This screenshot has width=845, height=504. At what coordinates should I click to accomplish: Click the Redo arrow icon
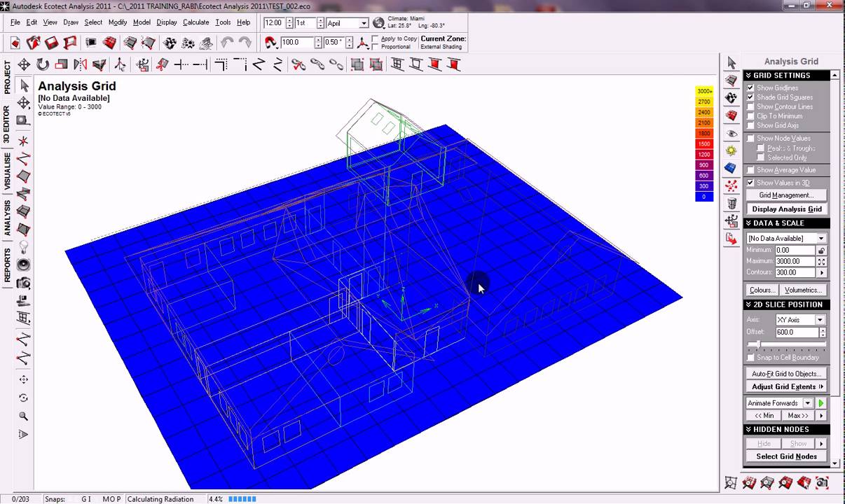point(245,43)
